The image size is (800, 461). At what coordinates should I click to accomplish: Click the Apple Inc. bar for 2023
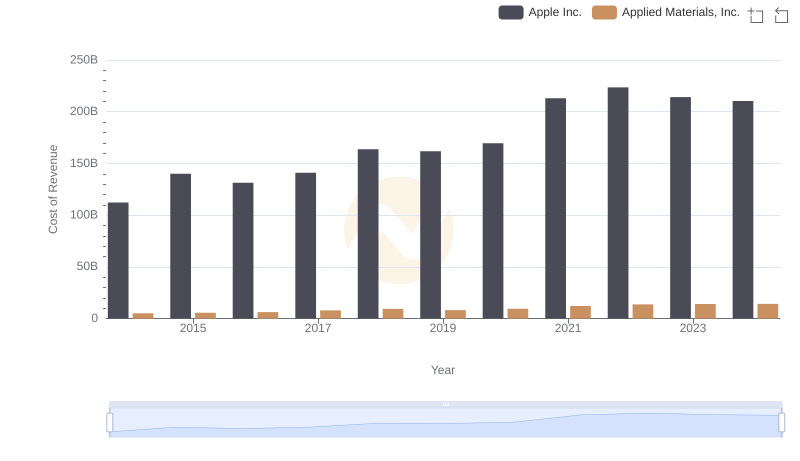coord(681,208)
